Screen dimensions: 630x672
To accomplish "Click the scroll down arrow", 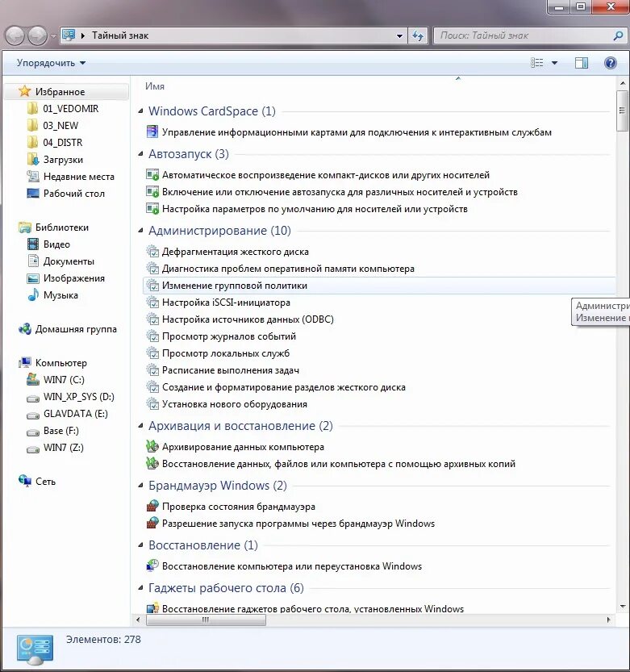I will pos(622,607).
